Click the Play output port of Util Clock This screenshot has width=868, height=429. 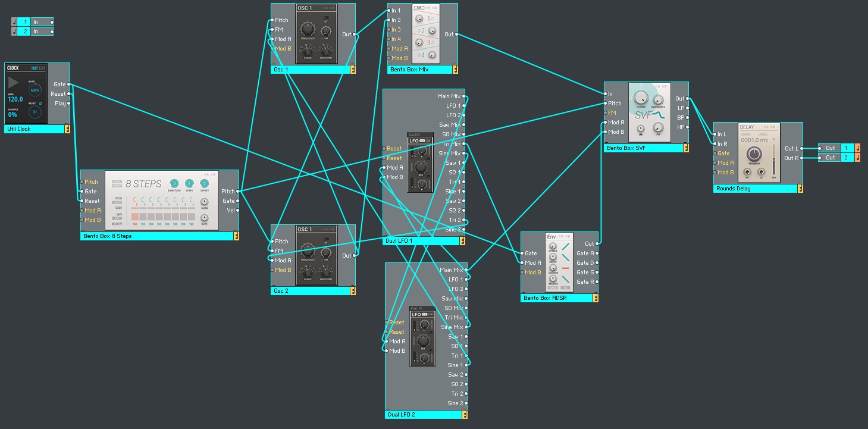tap(69, 104)
